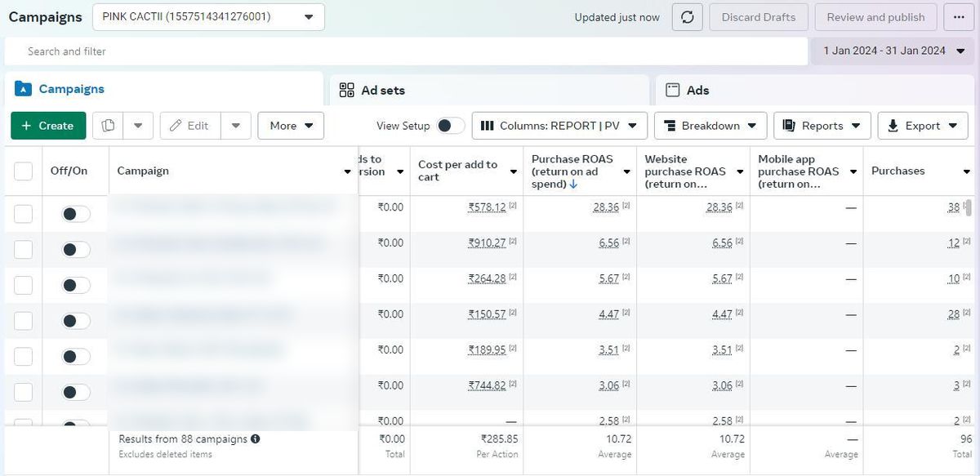
Task: Open Purchases column header dropdown arrow
Action: [965, 171]
